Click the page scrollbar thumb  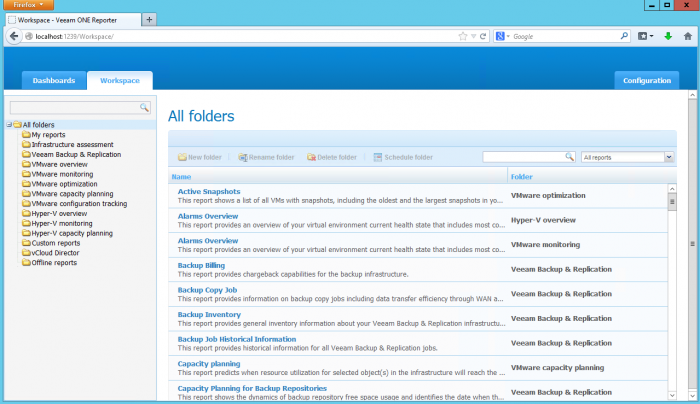[x=692, y=244]
